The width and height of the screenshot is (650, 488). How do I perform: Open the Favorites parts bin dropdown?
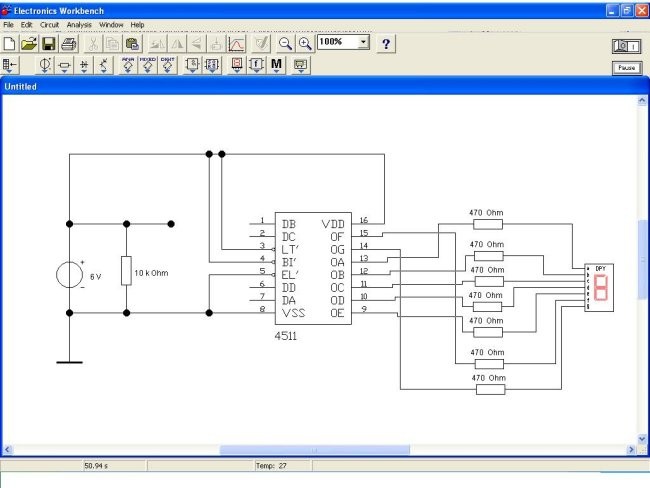[10, 65]
